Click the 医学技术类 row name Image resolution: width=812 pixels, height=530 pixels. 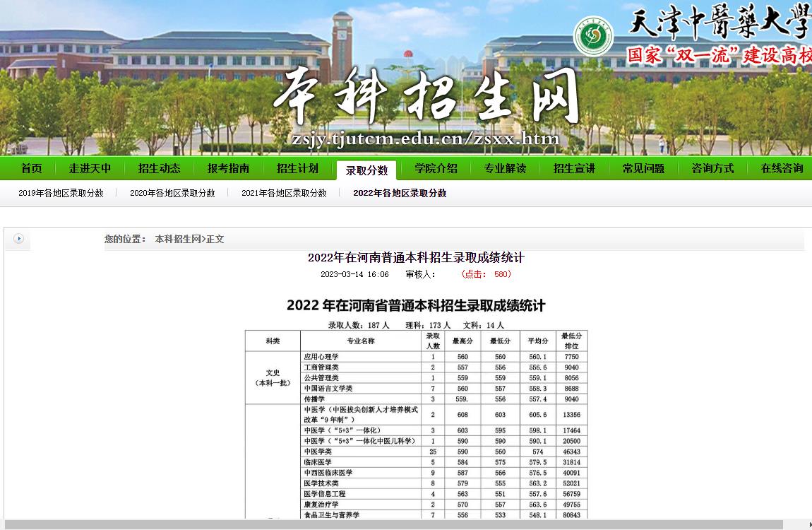321,483
